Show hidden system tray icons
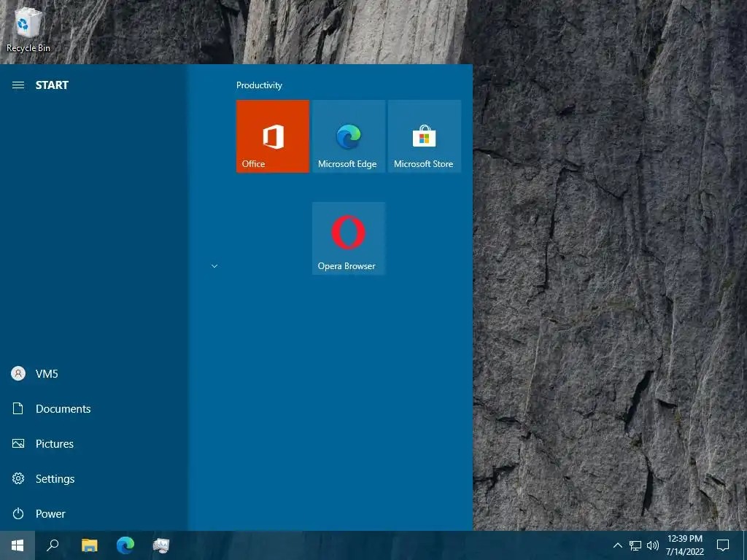 pos(617,545)
